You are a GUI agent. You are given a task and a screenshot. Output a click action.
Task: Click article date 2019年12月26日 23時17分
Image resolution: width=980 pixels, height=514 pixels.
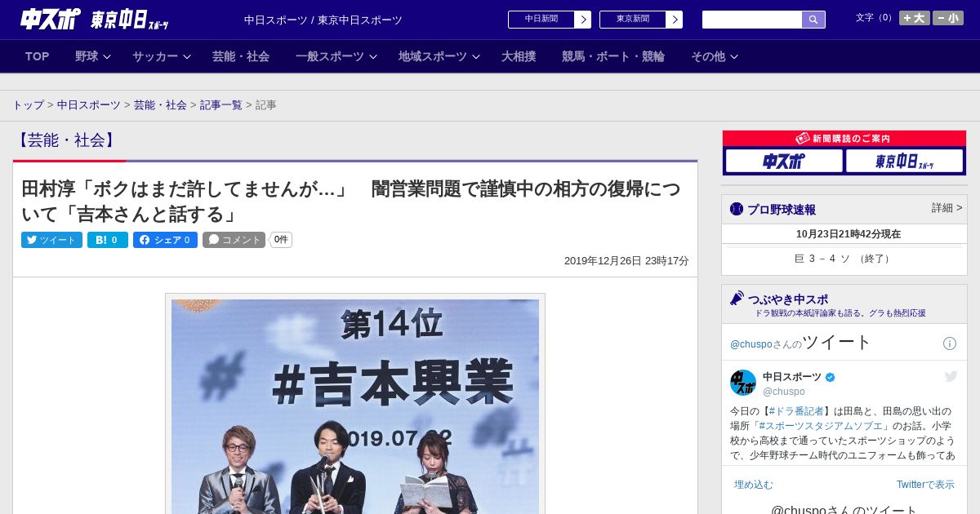626,261
